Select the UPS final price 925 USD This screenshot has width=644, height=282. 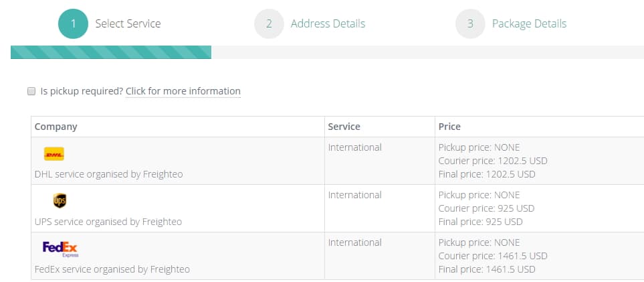481,222
